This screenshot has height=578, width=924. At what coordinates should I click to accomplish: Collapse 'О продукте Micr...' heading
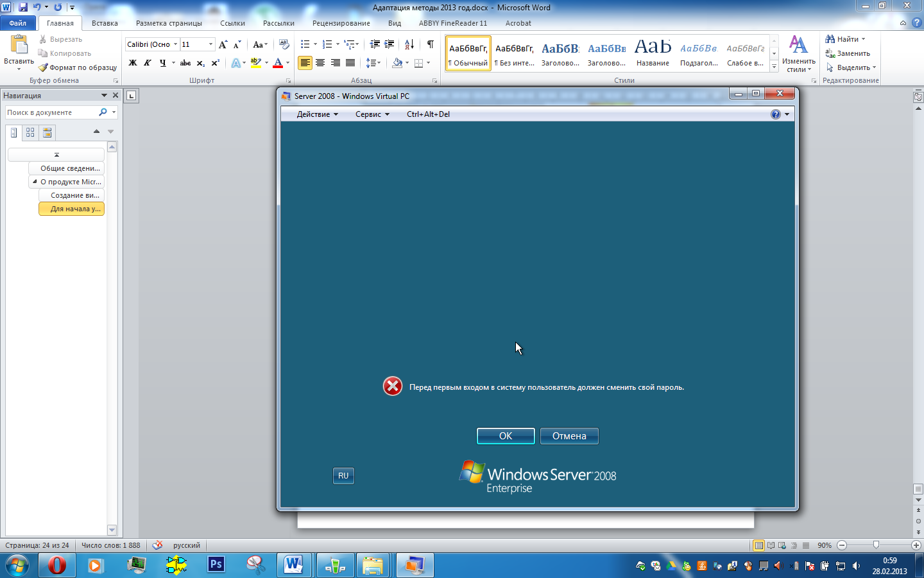coord(35,182)
